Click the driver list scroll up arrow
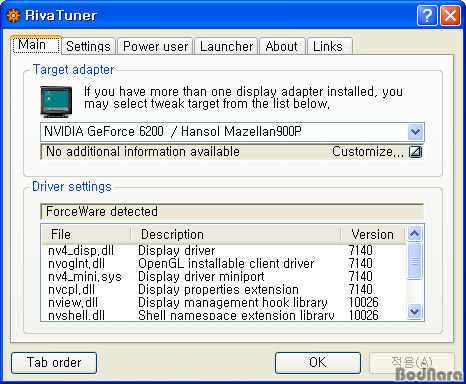Image resolution: width=466 pixels, height=384 pixels. coord(415,233)
